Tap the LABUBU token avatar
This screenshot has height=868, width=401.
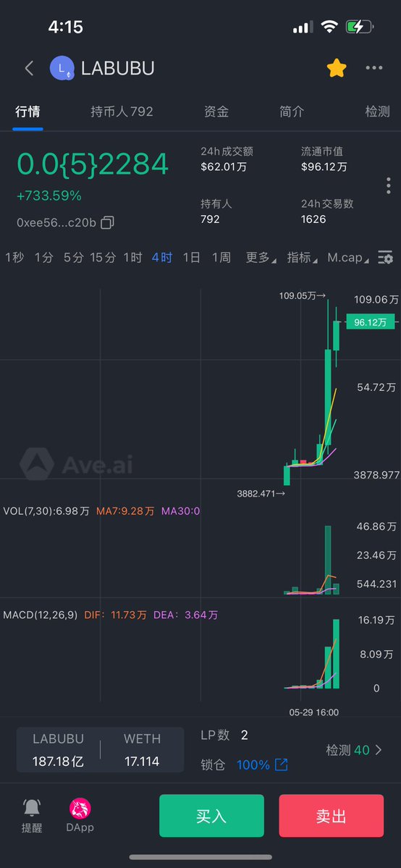(x=62, y=68)
